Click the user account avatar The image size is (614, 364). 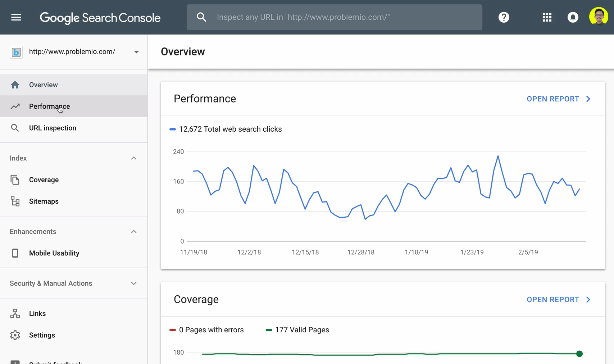click(599, 17)
